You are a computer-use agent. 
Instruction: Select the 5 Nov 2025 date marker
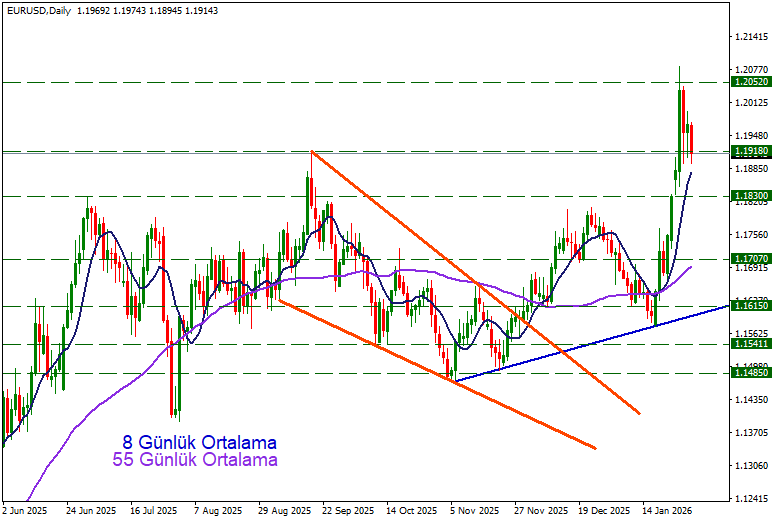coord(474,510)
